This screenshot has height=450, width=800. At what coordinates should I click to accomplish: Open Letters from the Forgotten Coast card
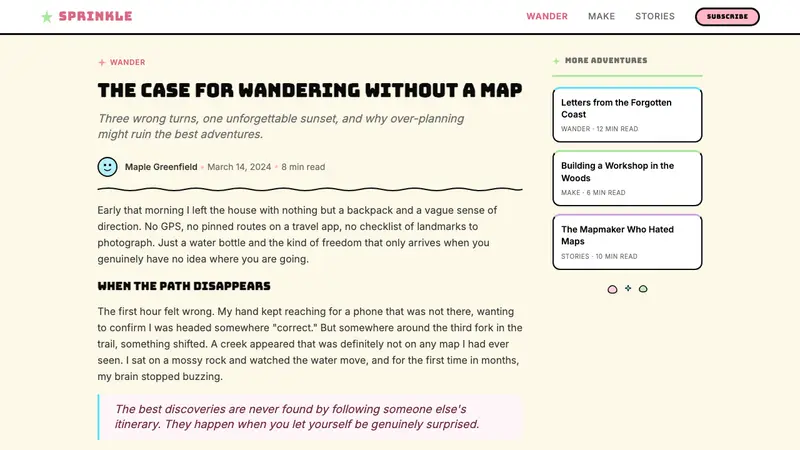(627, 115)
